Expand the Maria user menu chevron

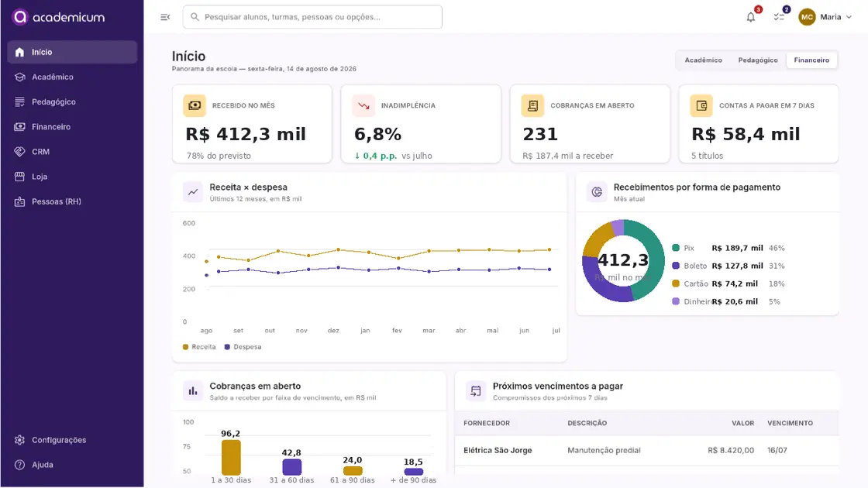click(849, 17)
